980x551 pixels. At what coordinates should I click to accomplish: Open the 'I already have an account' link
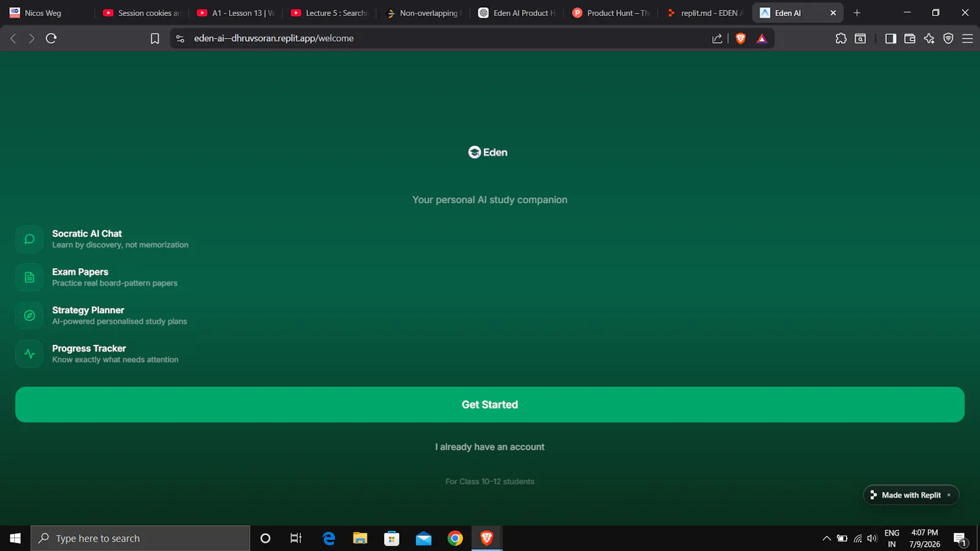[490, 447]
